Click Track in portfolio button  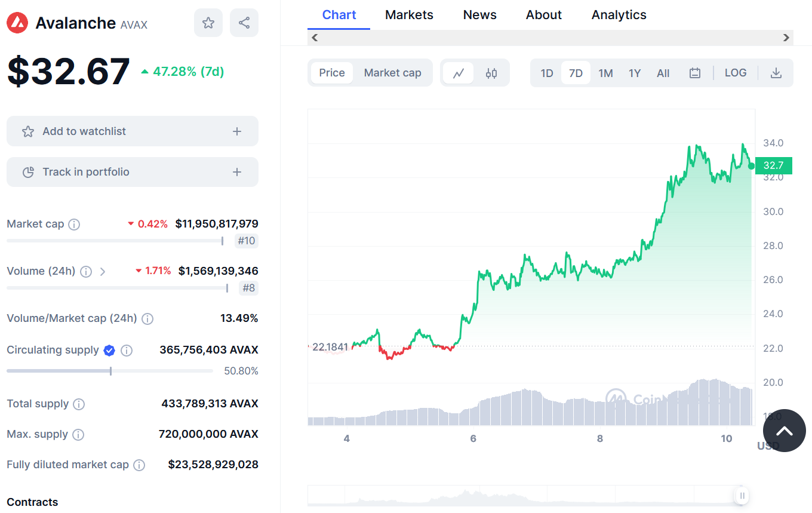[x=133, y=172]
